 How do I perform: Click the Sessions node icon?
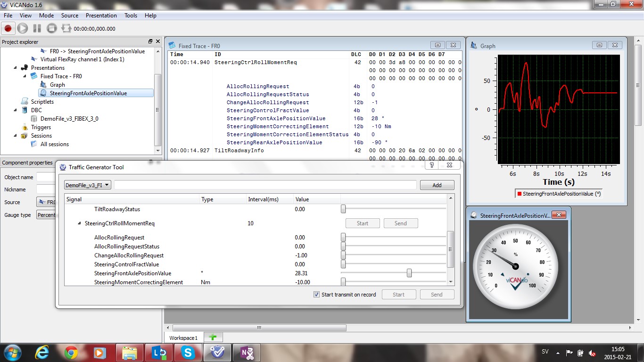[x=25, y=136]
